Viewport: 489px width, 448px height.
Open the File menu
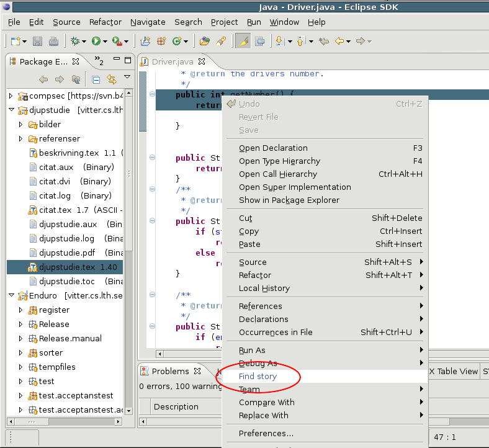(x=14, y=22)
